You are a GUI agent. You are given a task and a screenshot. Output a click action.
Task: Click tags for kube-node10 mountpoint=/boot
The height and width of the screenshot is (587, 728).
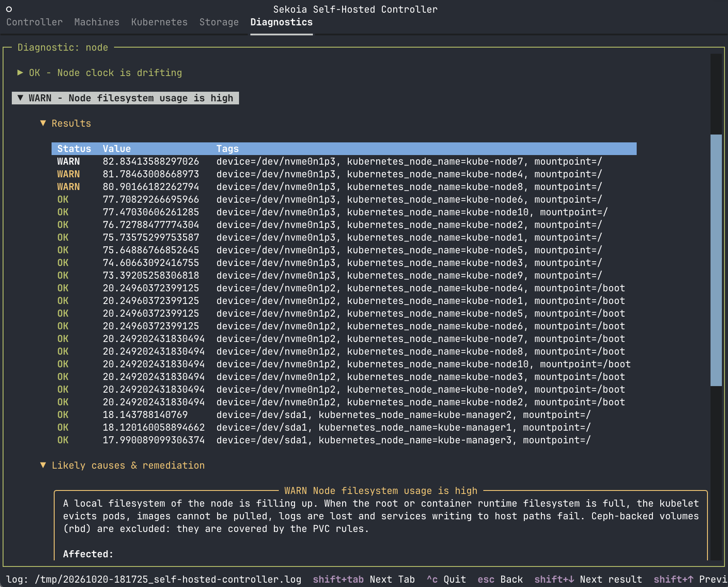pyautogui.click(x=423, y=364)
